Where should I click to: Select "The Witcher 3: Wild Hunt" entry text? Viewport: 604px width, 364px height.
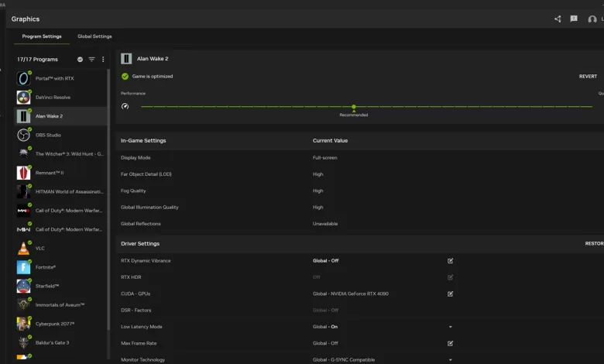coord(70,154)
